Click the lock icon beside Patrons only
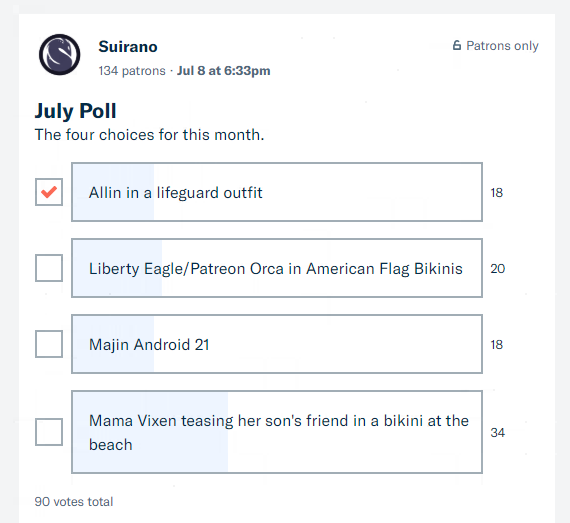The width and height of the screenshot is (570, 523). pos(457,45)
